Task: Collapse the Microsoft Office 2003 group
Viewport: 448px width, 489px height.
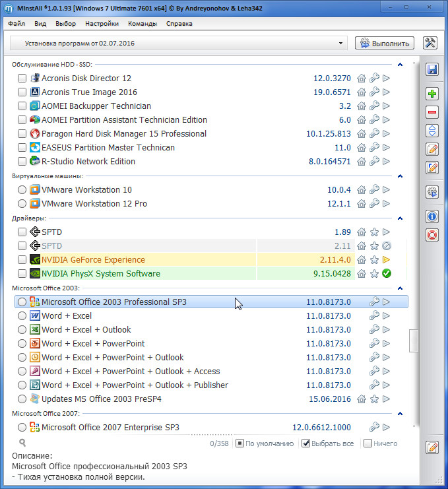Action: (x=400, y=288)
